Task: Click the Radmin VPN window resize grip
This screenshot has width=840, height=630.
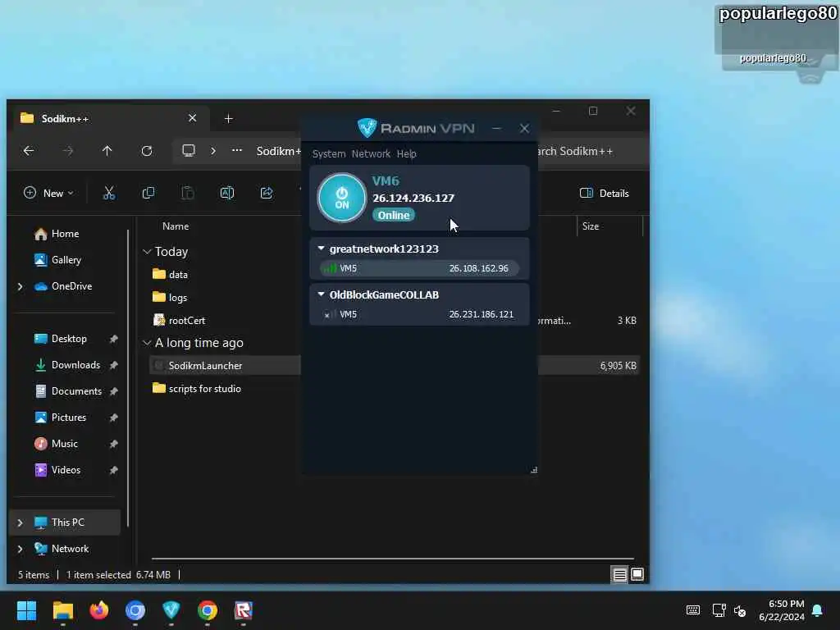Action: (533, 470)
